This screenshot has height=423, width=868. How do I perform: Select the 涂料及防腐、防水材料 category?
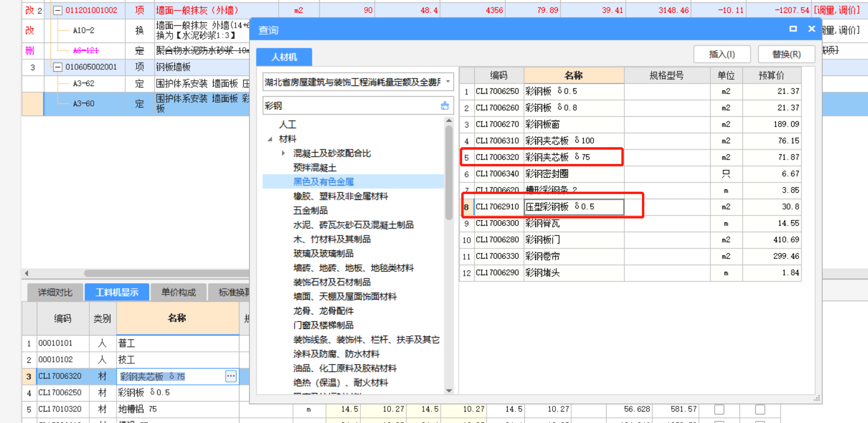[336, 354]
